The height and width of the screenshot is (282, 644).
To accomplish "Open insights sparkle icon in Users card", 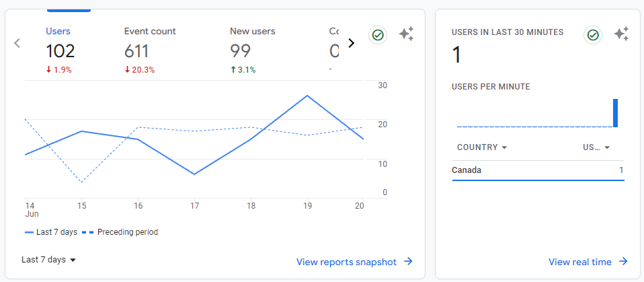I will pyautogui.click(x=406, y=34).
